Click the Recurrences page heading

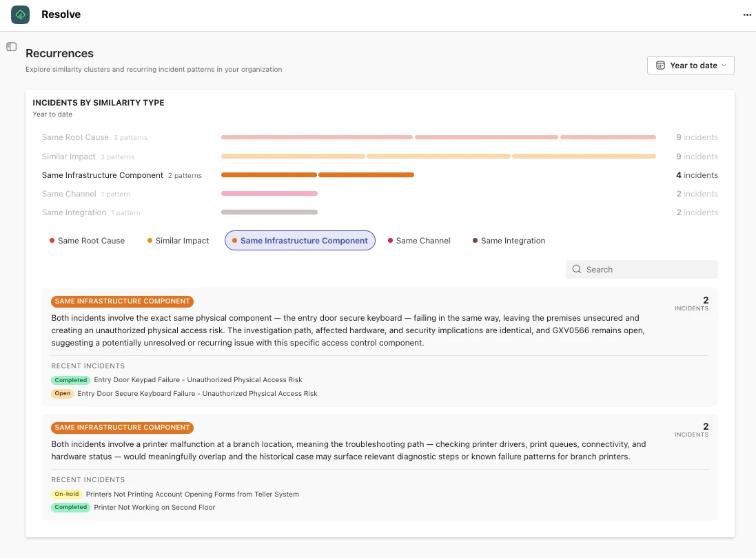pos(59,53)
